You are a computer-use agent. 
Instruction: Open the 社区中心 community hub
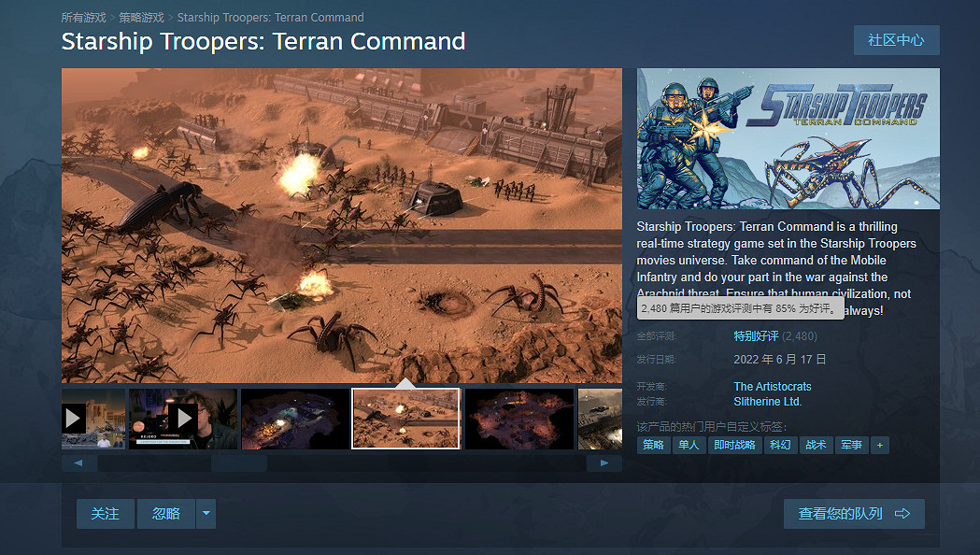pos(896,40)
